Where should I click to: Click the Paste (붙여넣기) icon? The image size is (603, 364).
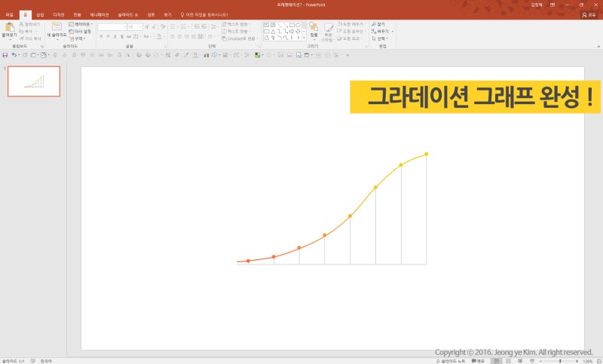pyautogui.click(x=9, y=27)
